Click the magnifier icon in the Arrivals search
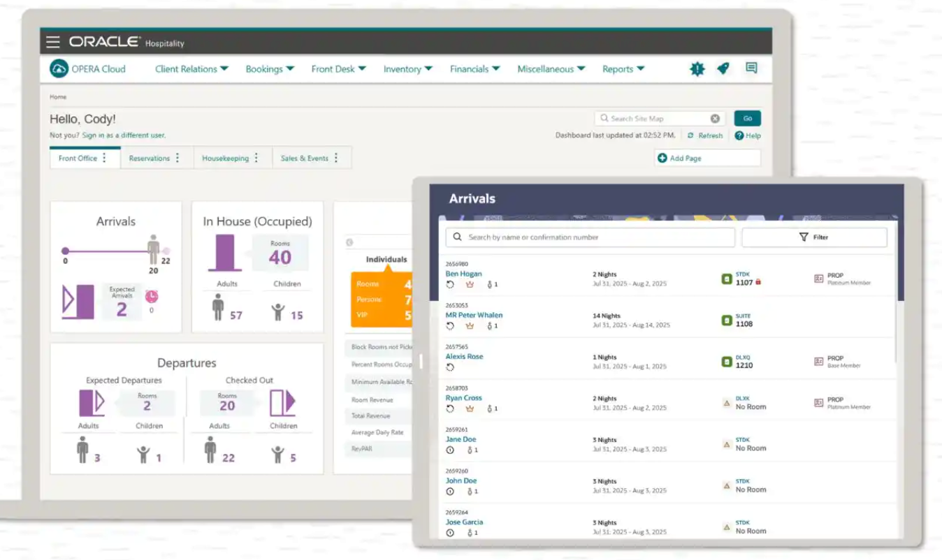 tap(457, 237)
